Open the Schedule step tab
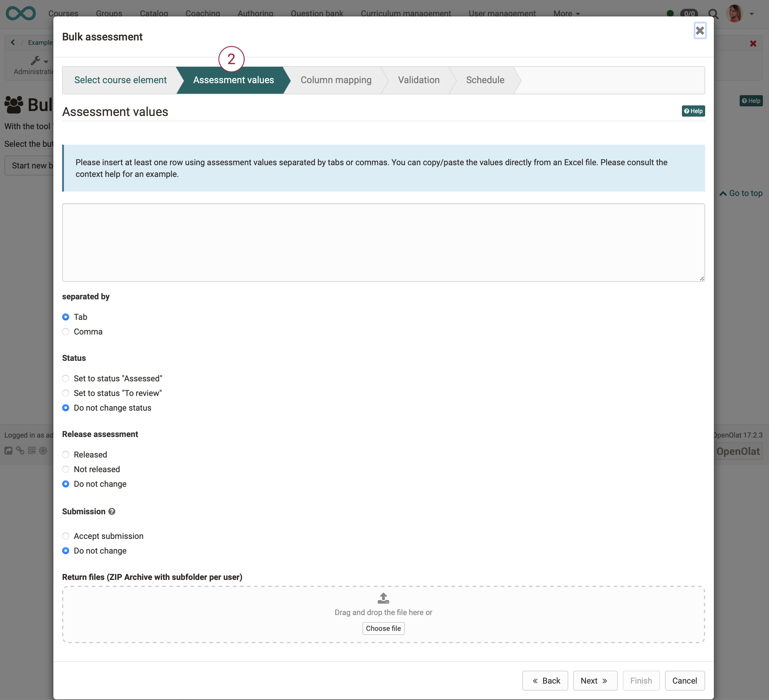The height and width of the screenshot is (700, 769). click(485, 80)
